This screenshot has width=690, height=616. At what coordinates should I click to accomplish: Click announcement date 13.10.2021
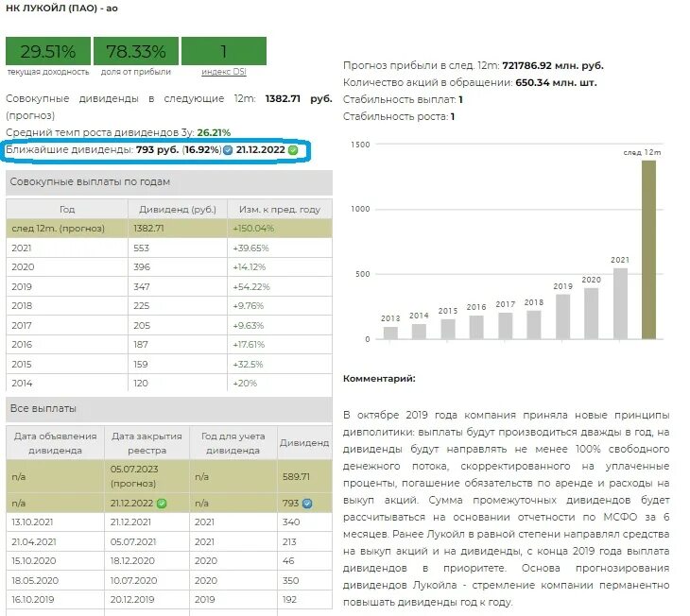click(32, 522)
